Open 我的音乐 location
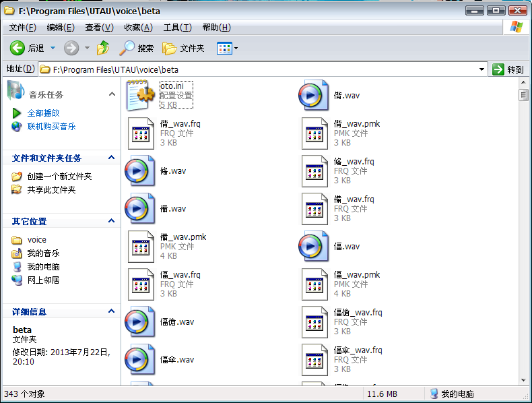Screen dimensions: 532x403 coord(43,253)
